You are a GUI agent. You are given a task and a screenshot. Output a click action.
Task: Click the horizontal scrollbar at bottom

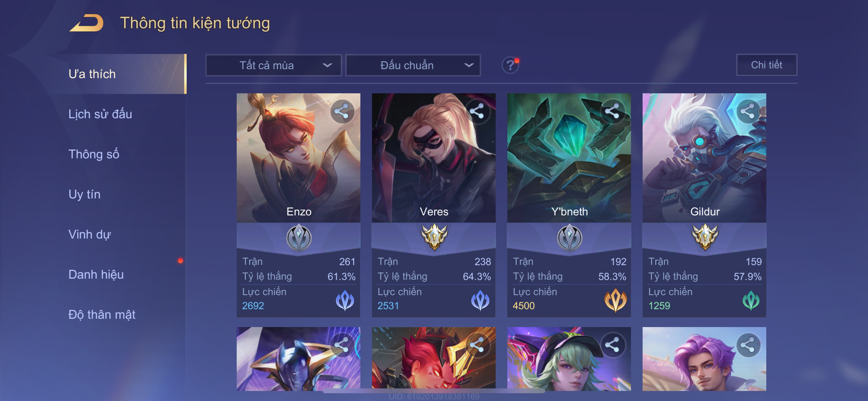434,391
